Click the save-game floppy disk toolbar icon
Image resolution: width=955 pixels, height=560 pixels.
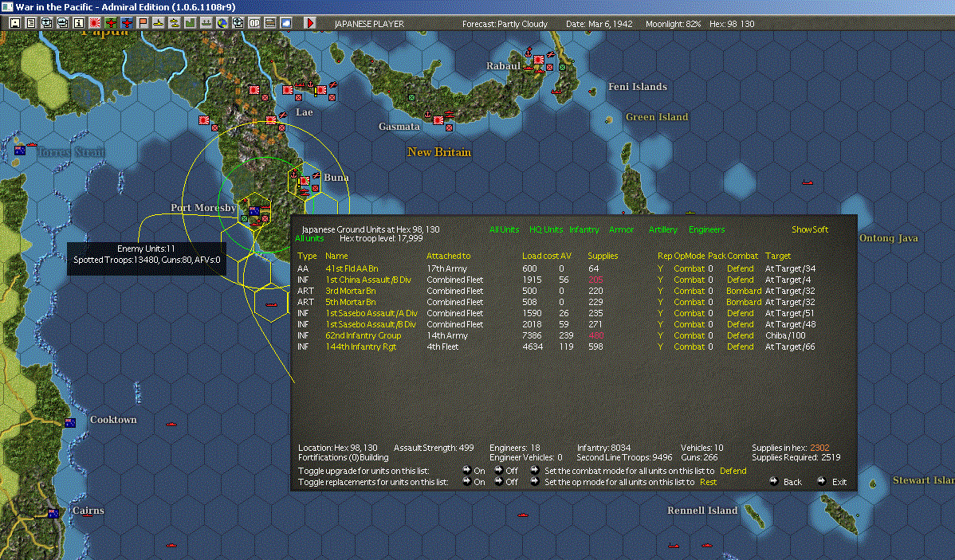pos(15,23)
